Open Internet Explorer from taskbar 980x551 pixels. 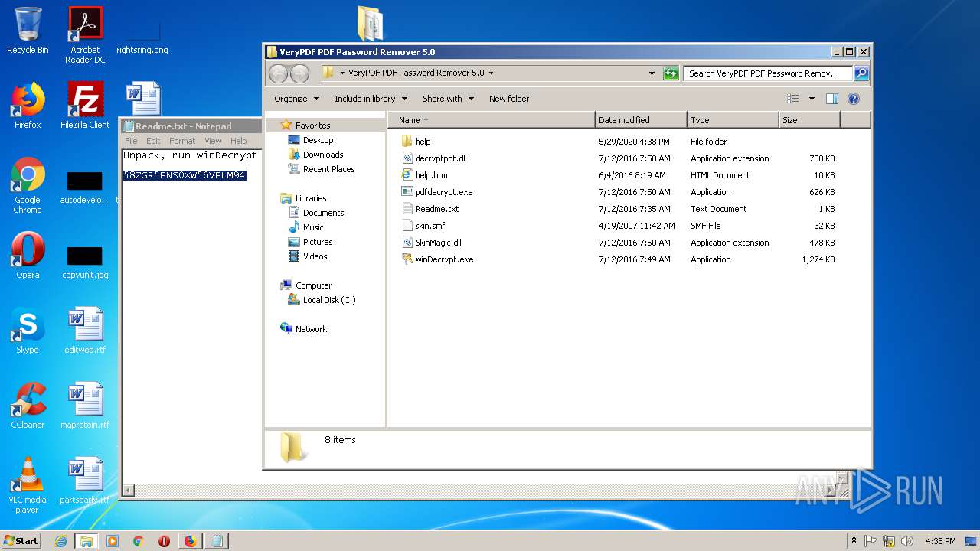coord(60,541)
